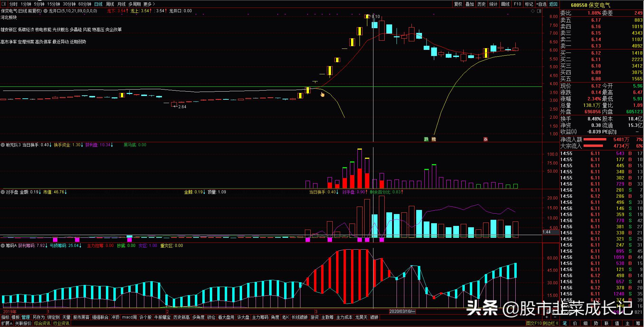Select the 日线 daily chart tab
The image size is (644, 327).
(98, 4)
